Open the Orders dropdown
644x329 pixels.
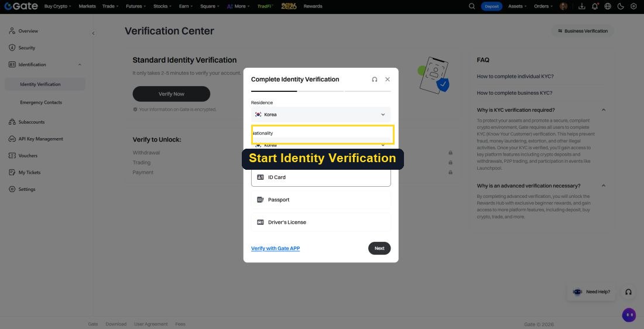click(x=543, y=6)
